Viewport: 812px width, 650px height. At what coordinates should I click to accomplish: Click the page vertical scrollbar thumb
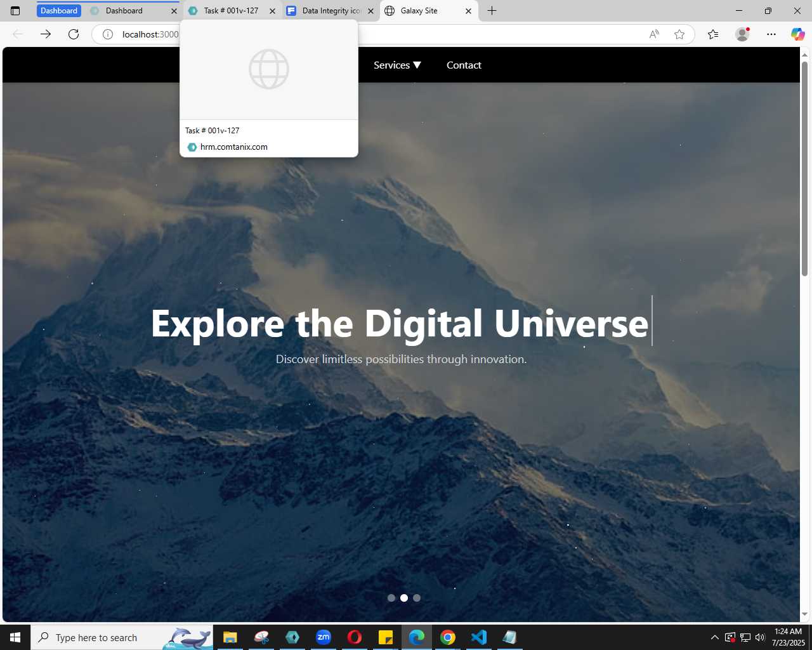[804, 168]
